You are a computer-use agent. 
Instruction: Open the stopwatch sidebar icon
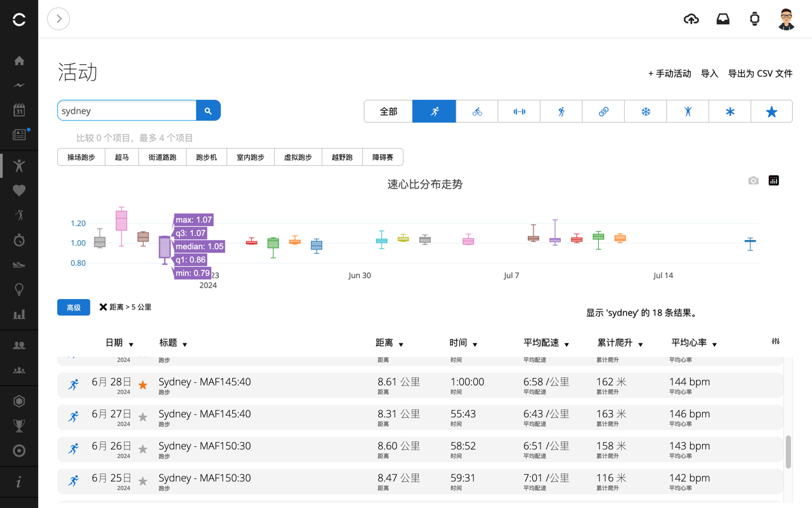click(19, 240)
